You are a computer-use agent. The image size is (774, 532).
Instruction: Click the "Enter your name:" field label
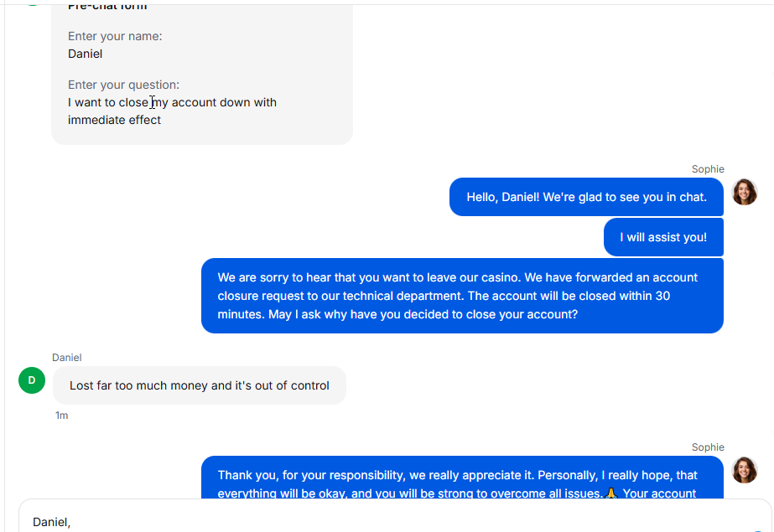click(115, 36)
